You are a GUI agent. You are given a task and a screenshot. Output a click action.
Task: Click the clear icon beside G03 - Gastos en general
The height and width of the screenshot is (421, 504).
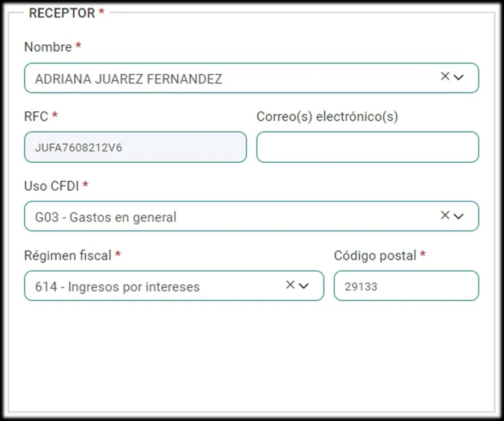[445, 214]
